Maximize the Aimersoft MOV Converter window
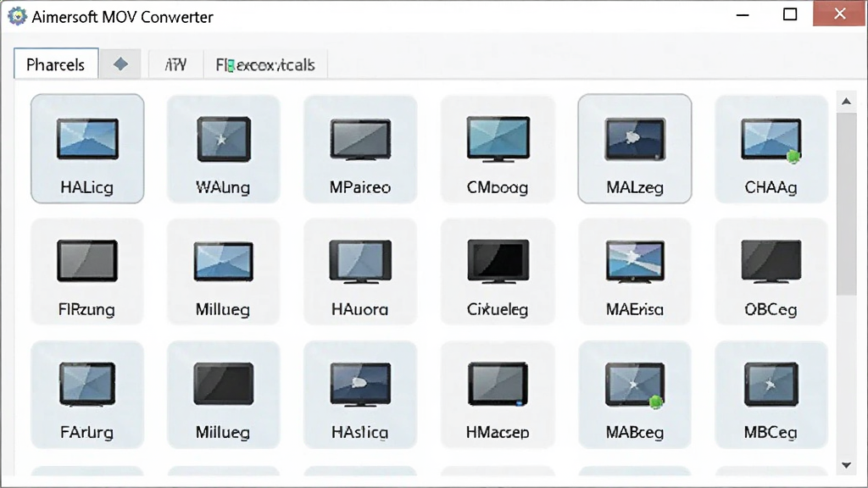868x488 pixels. 790,14
